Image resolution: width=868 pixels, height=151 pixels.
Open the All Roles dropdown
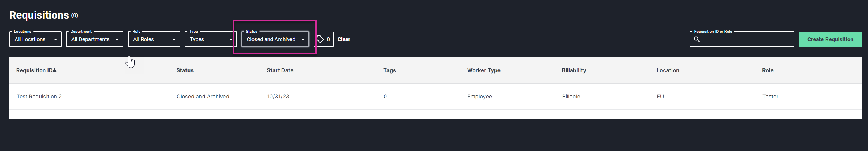[154, 39]
